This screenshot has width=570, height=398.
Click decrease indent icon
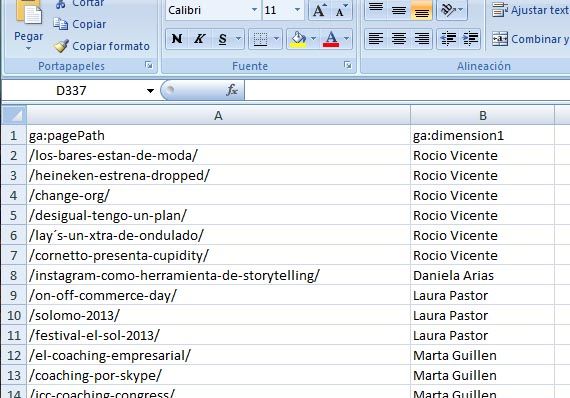(x=448, y=39)
